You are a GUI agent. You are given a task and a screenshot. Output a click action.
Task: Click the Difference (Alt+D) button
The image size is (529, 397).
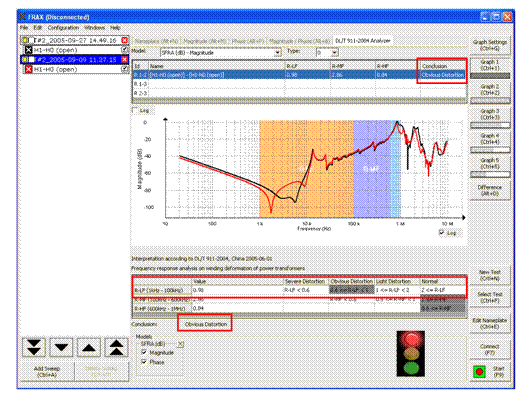pos(490,190)
